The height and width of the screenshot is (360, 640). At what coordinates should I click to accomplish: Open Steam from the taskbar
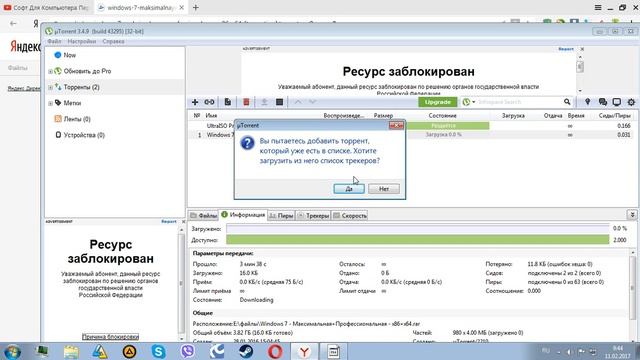(x=246, y=351)
